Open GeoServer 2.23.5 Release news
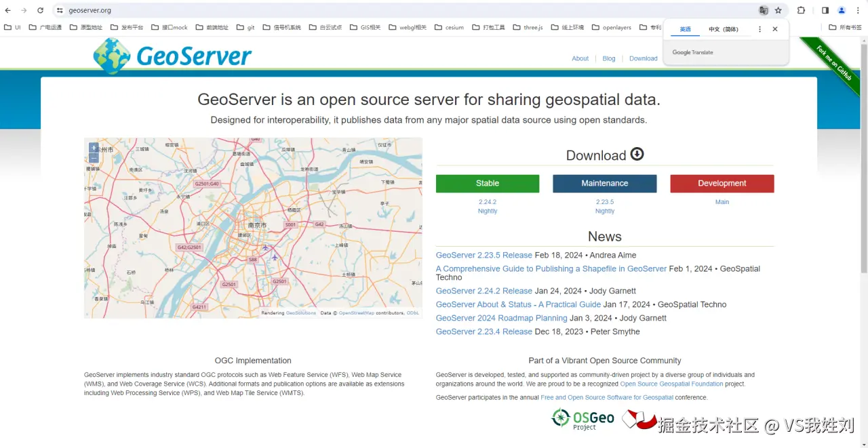Viewport: 868px width, 448px height. pos(484,256)
